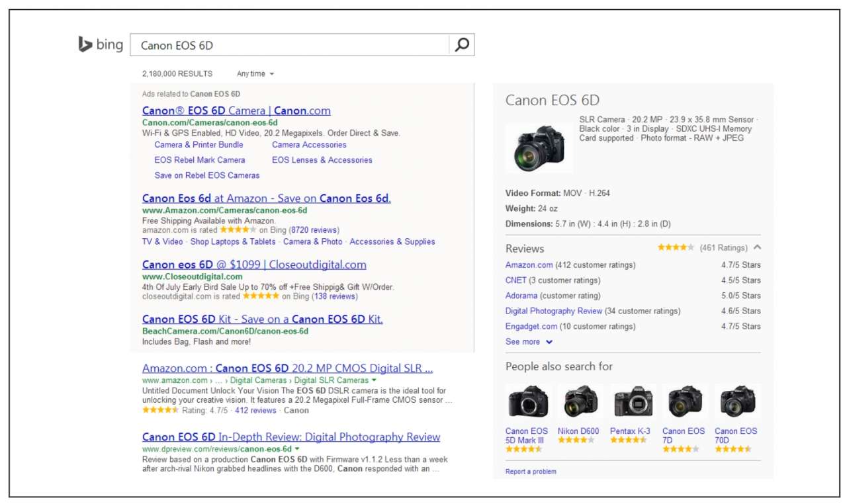Screen dimensions: 847x504
Task: Click the star rating beside 461 Ratings
Action: pyautogui.click(x=676, y=247)
